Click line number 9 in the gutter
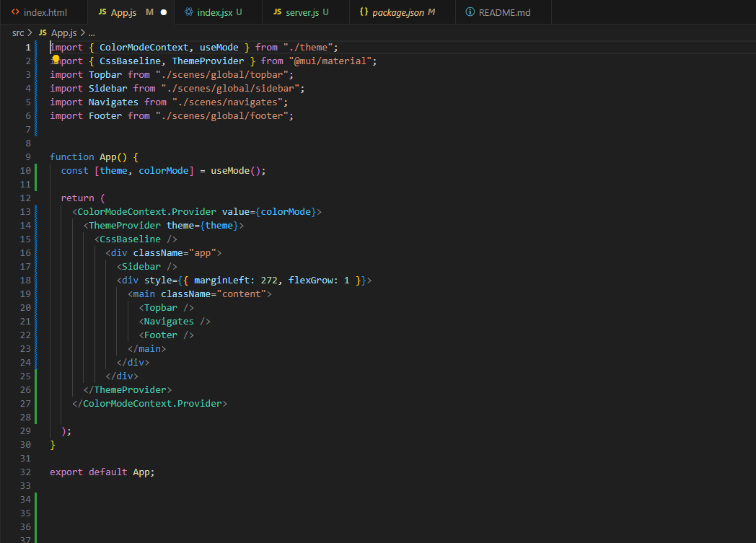Viewport: 756px width, 543px height. 27,156
